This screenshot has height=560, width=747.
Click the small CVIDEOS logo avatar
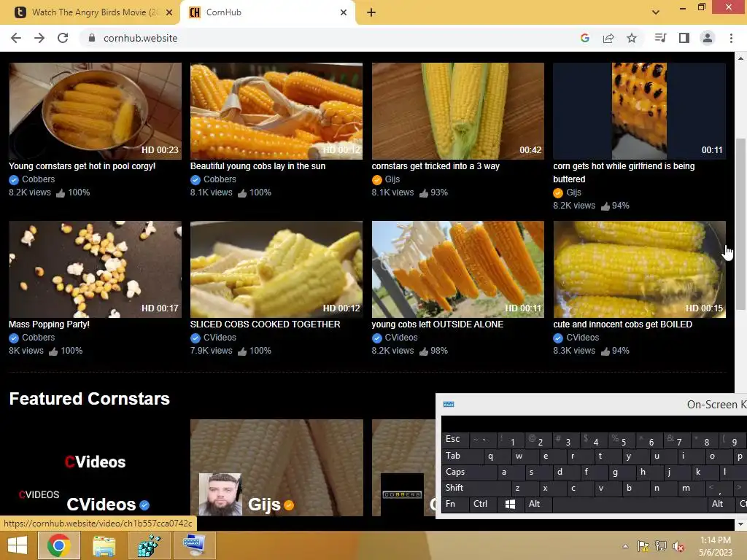[x=39, y=494]
